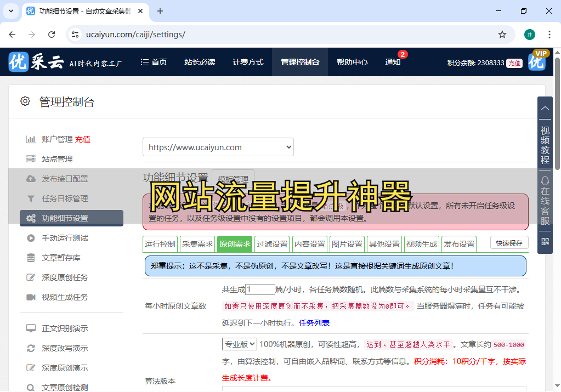
Task: Focus the articles per hour input field
Action: click(x=260, y=289)
